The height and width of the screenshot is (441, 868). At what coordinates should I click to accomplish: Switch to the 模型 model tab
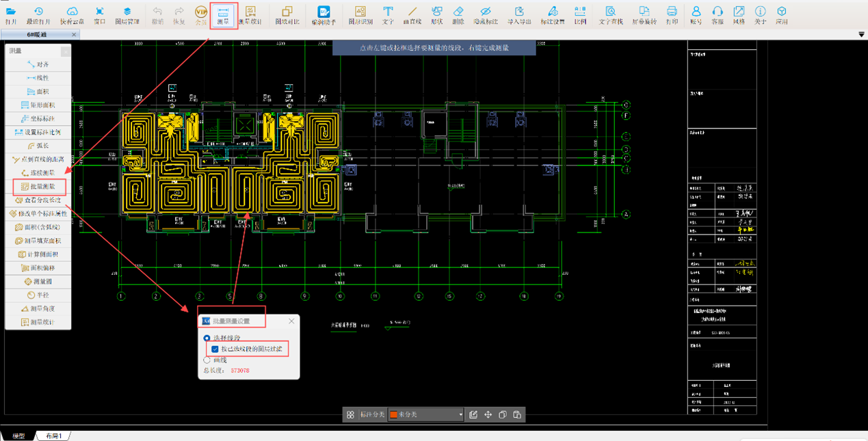(x=18, y=436)
